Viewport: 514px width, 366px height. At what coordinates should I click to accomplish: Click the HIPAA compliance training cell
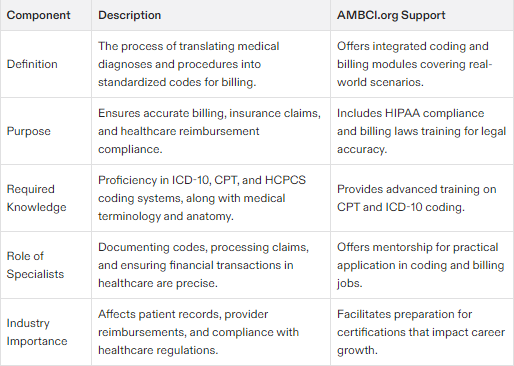pyautogui.click(x=421, y=131)
